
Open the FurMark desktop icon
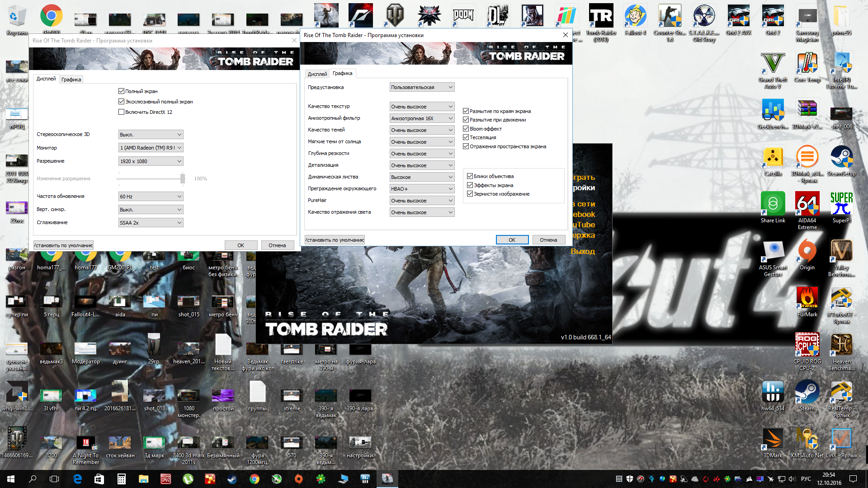click(x=807, y=299)
